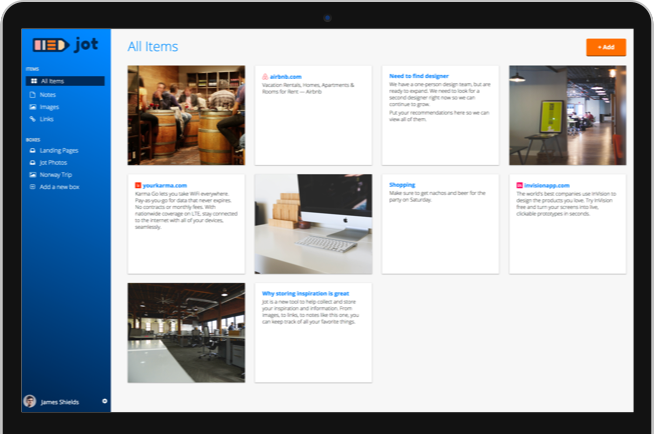Open settings gear next to James Shields
The width and height of the screenshot is (654, 434).
pyautogui.click(x=104, y=401)
